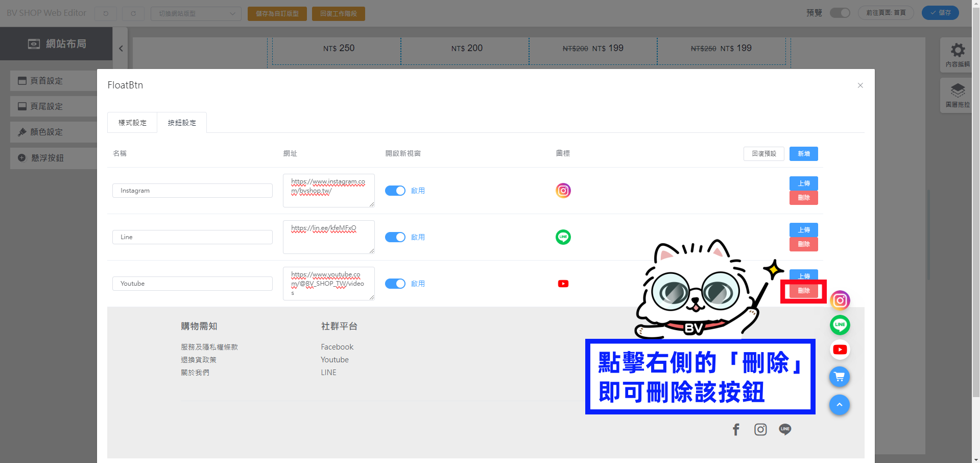Close the FloatBtn dialog
980x463 pixels.
click(x=860, y=85)
